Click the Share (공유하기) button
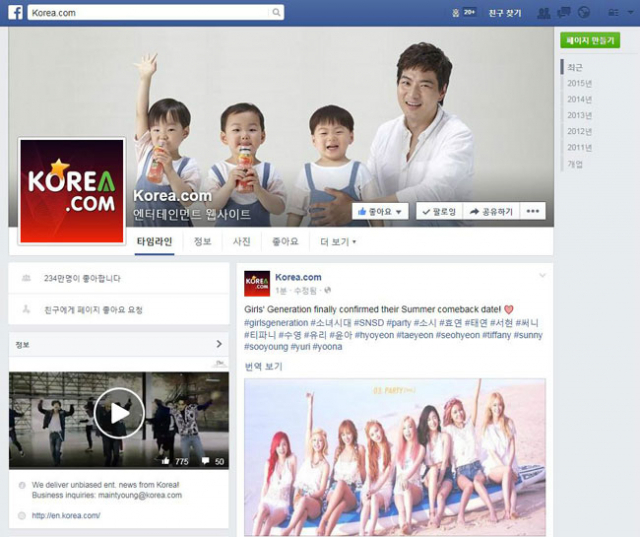 491,211
